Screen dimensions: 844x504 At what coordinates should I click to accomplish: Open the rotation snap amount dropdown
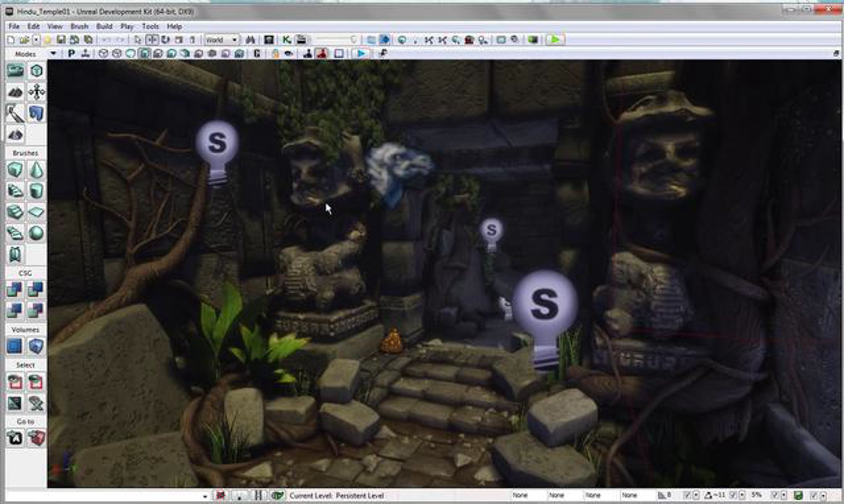point(742,496)
